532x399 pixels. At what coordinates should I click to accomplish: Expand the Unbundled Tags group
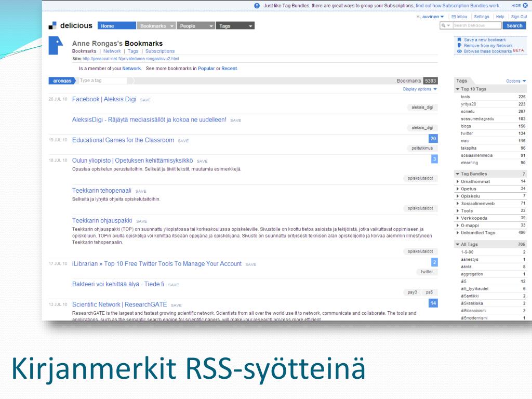click(x=458, y=233)
